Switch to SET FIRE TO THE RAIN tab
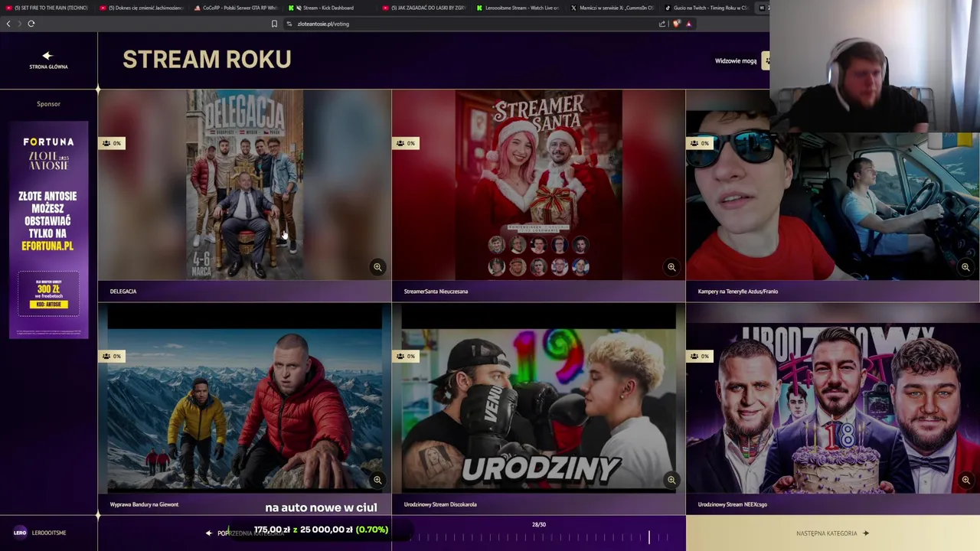 tap(46, 8)
